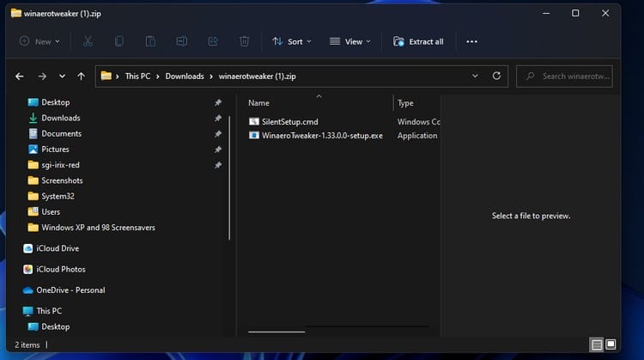Go back with the left arrow
This screenshot has width=644, height=360.
[19, 76]
